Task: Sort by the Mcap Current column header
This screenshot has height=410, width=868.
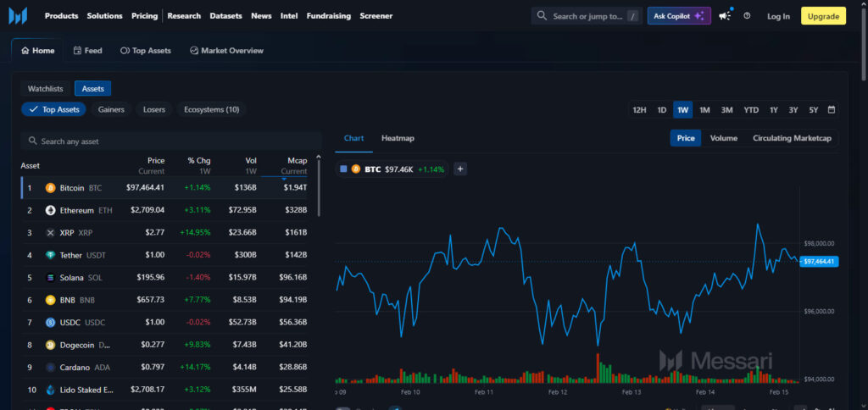Action: click(x=293, y=165)
